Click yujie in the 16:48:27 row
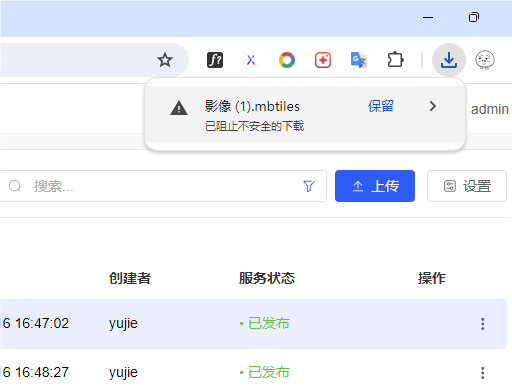 pyautogui.click(x=123, y=373)
